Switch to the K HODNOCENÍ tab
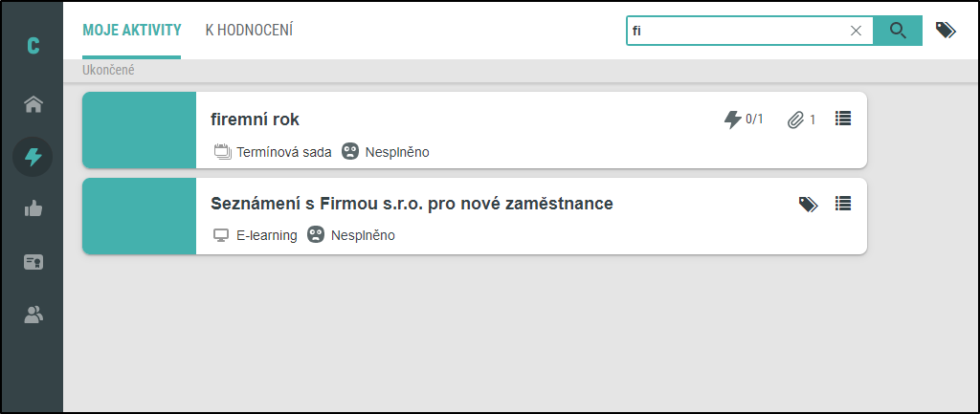This screenshot has width=980, height=414. (x=249, y=30)
